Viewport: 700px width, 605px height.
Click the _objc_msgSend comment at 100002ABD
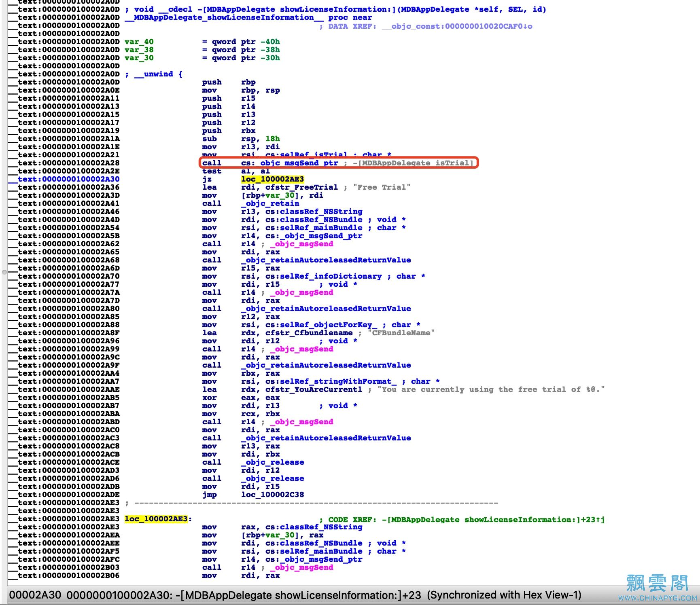(x=301, y=422)
